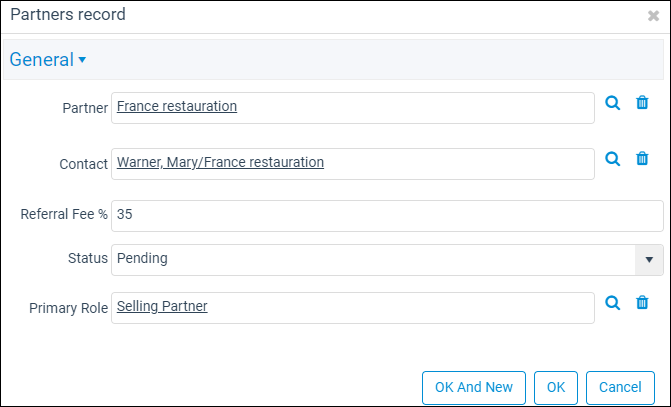Cancel the Partners record dialog
The image size is (671, 407).
click(620, 387)
